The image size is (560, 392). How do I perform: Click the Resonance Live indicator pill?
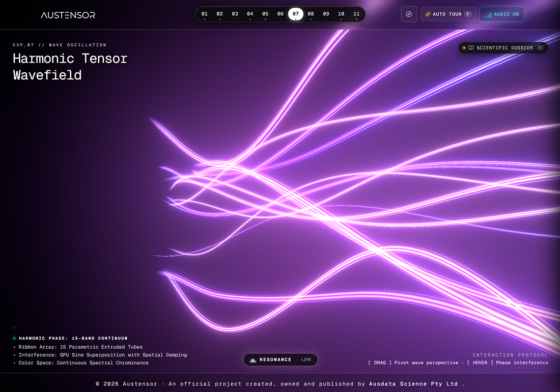tap(281, 359)
